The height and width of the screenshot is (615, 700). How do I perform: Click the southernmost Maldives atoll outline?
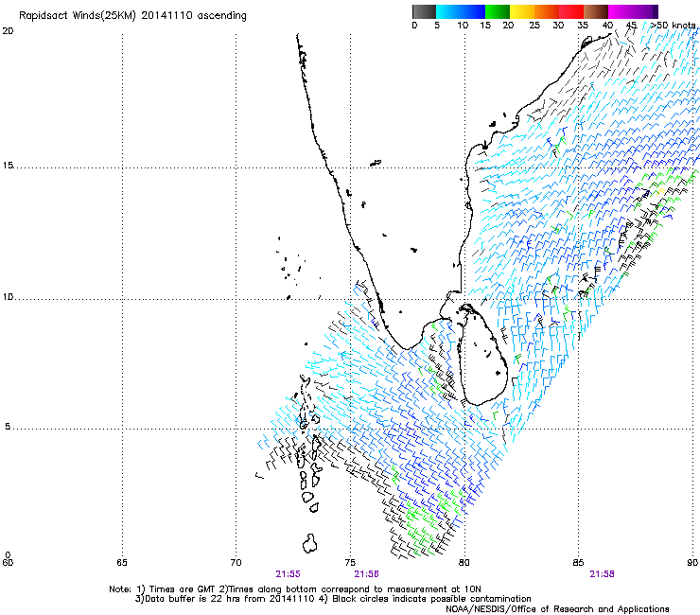click(309, 543)
